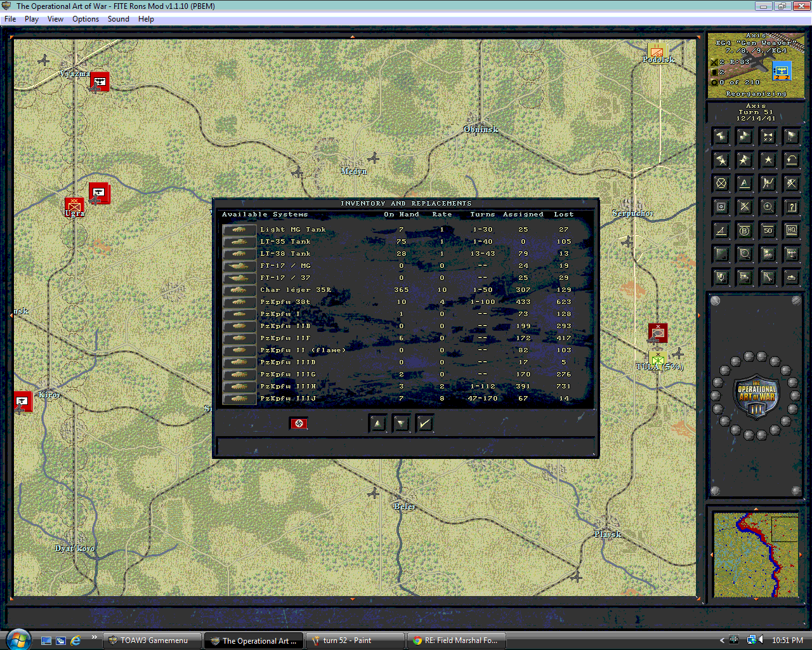Viewport: 812px width, 650px height.
Task: Click the question mark help icon
Action: point(792,207)
